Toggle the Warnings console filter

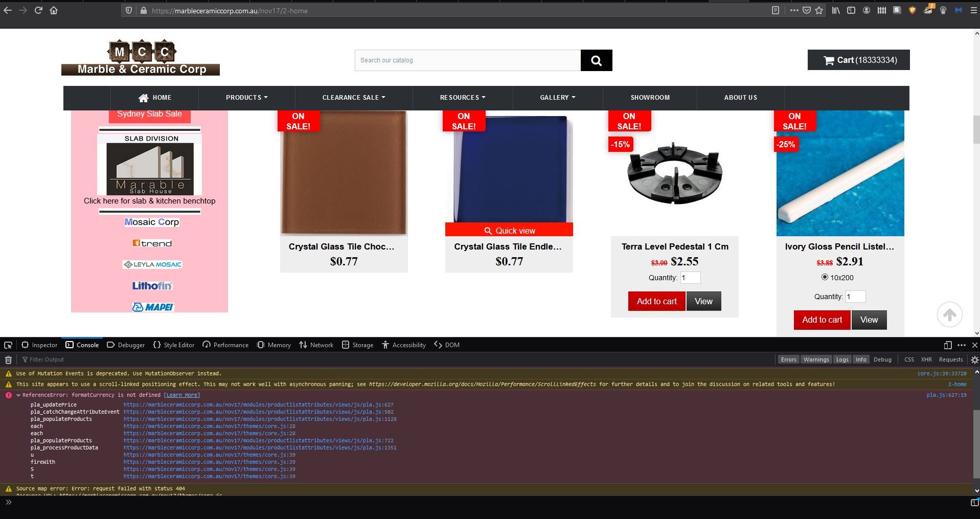(x=816, y=359)
